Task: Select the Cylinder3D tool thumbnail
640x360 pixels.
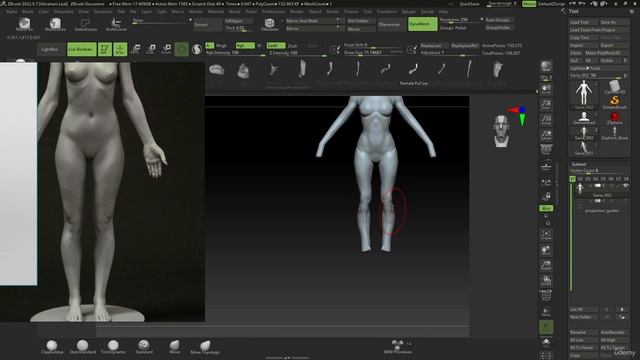Action: (614, 87)
